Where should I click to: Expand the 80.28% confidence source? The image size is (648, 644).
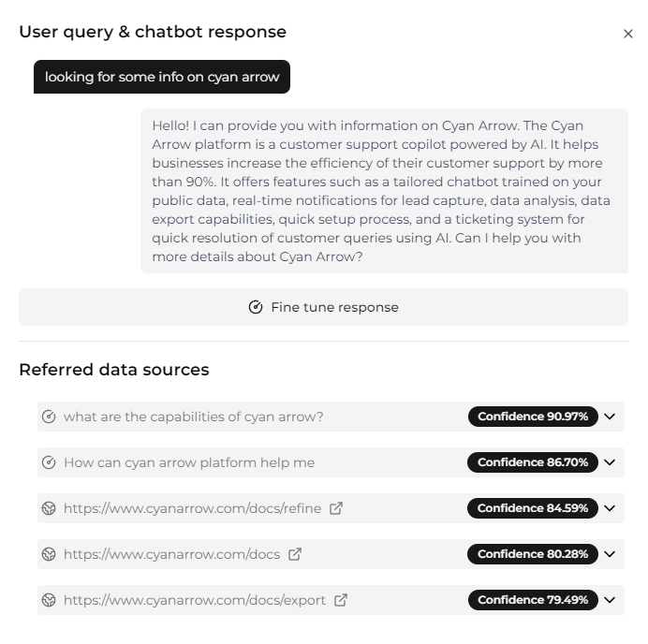click(x=611, y=554)
